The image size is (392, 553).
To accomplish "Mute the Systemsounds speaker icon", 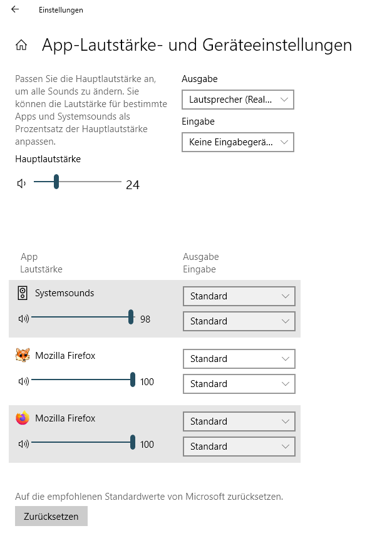I will pos(24,319).
